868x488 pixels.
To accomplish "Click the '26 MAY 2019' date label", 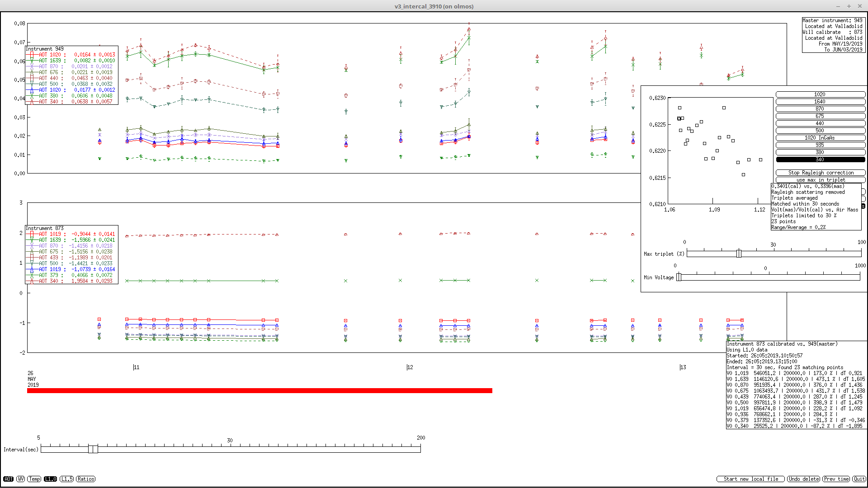I will point(33,379).
